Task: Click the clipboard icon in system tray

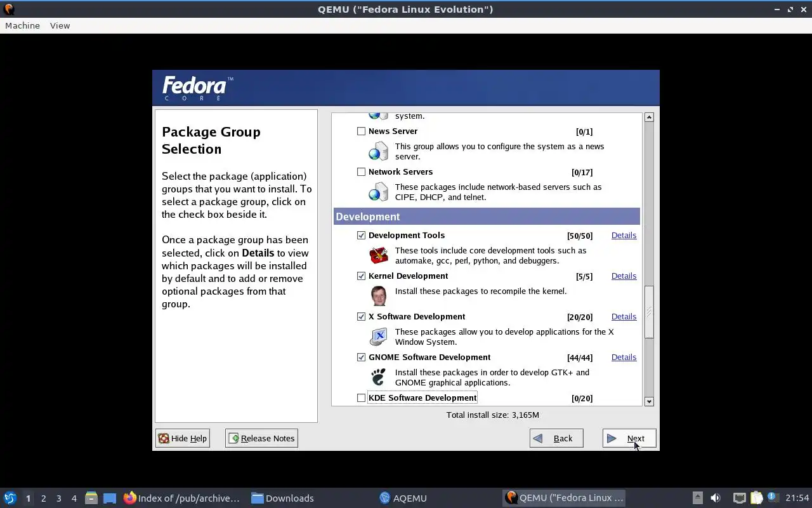Action: point(756,498)
